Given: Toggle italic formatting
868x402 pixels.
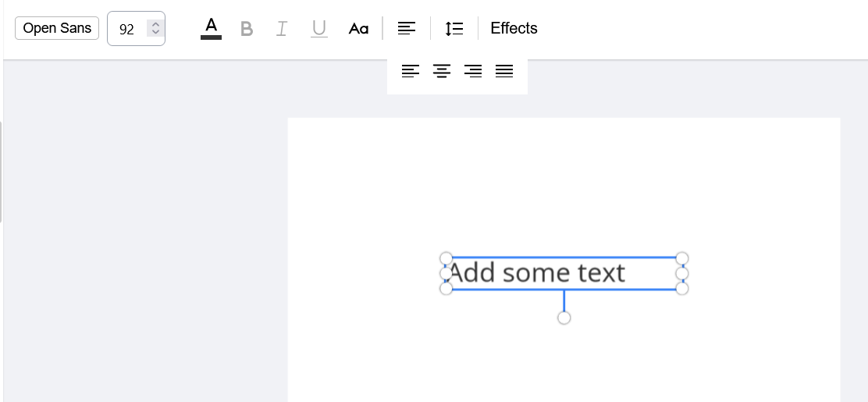Looking at the screenshot, I should pos(282,29).
